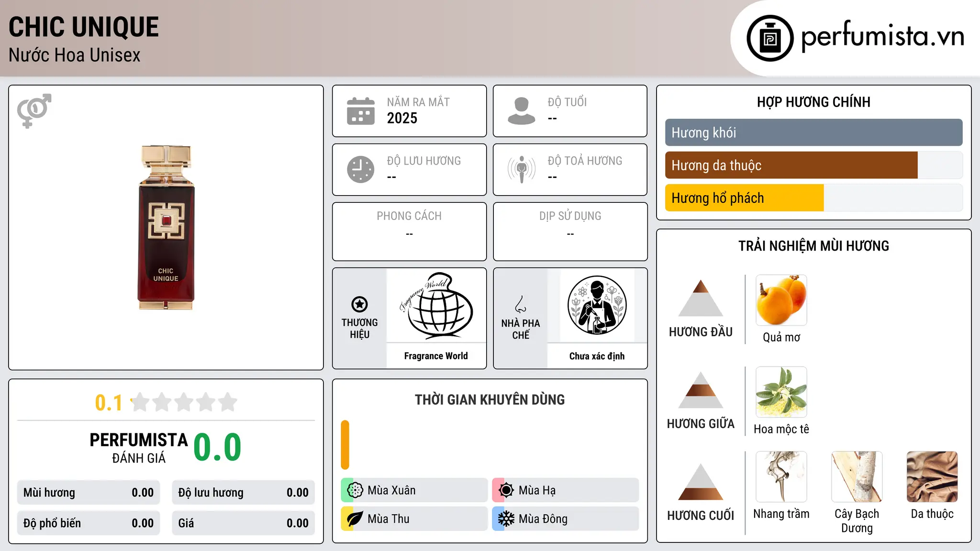980x551 pixels.
Task: Click the CHIC UNIQUE title heading
Action: point(84,27)
